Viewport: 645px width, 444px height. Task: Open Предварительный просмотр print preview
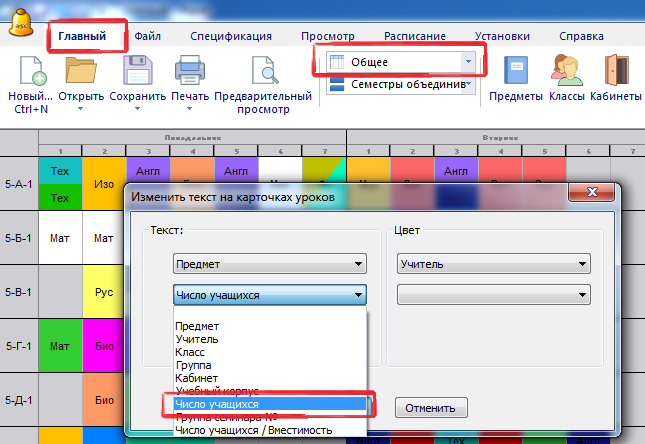coord(265,74)
